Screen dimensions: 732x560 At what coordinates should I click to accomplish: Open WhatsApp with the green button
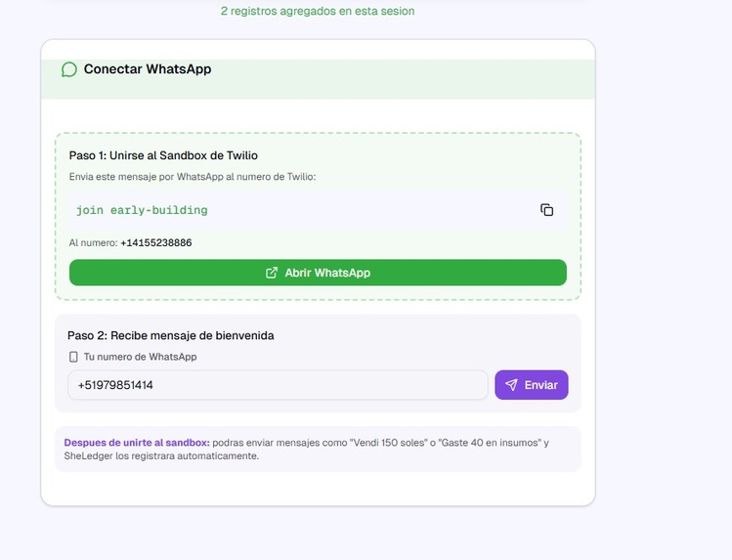(318, 273)
